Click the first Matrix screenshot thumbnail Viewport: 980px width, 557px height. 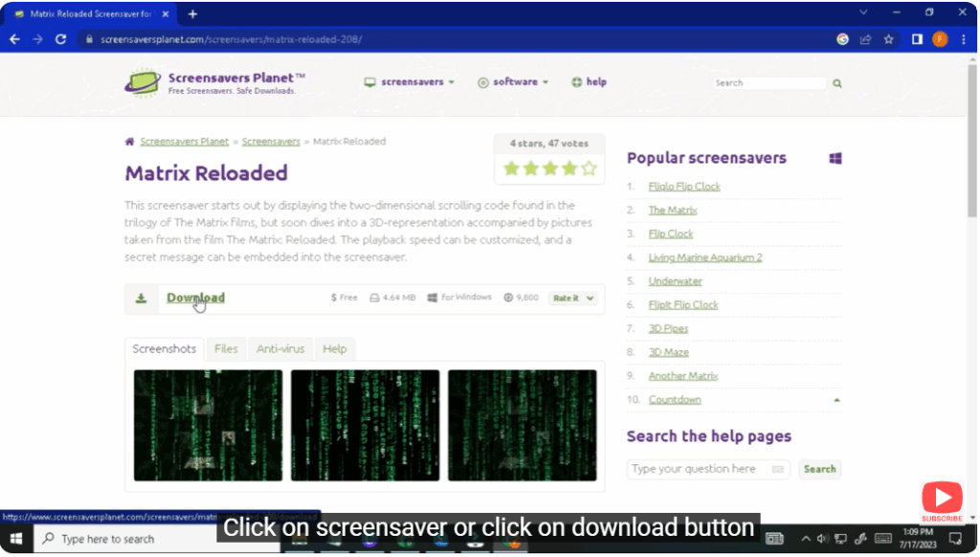tap(208, 426)
